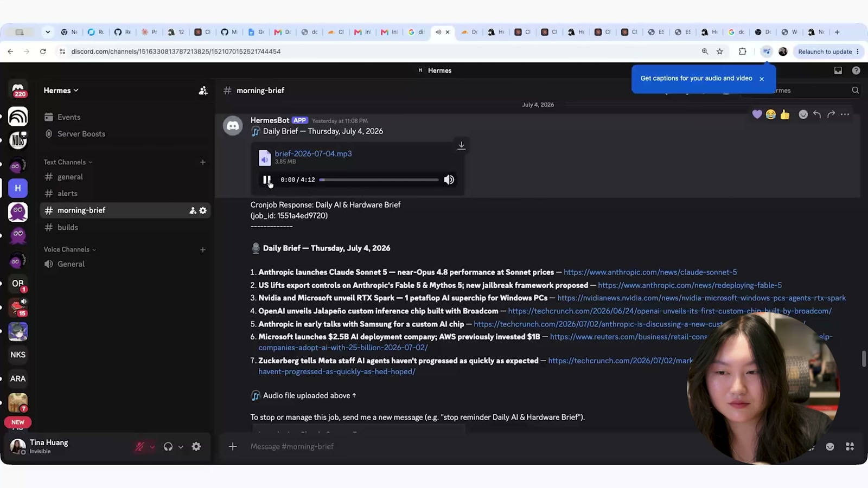
Task: Open the apps launcher in message bar
Action: [850, 446]
